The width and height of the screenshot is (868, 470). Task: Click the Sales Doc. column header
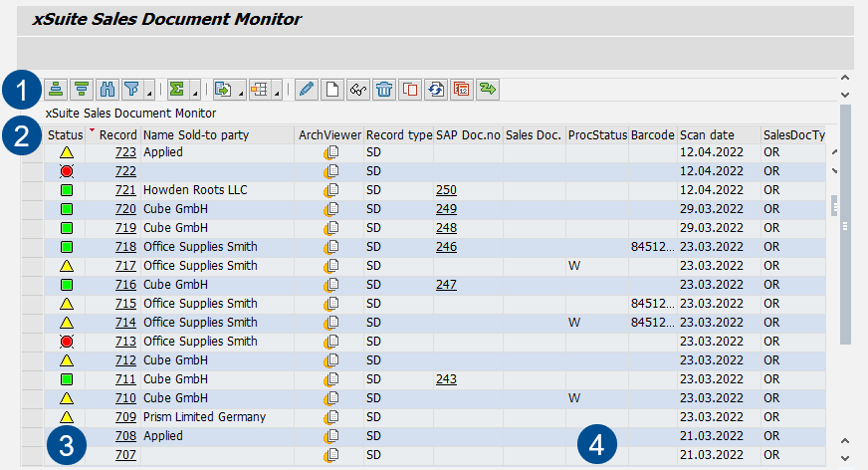click(535, 135)
